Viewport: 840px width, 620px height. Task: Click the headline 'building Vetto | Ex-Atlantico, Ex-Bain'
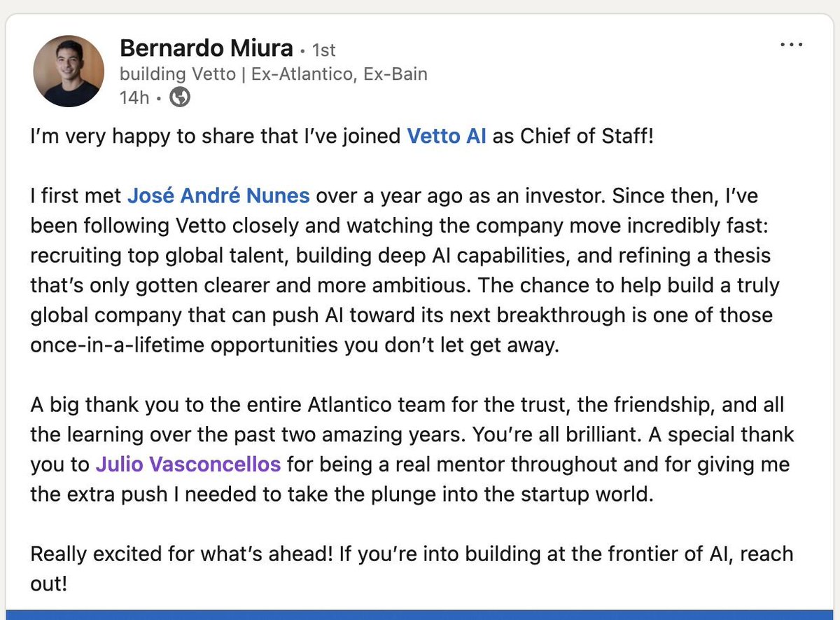[274, 74]
